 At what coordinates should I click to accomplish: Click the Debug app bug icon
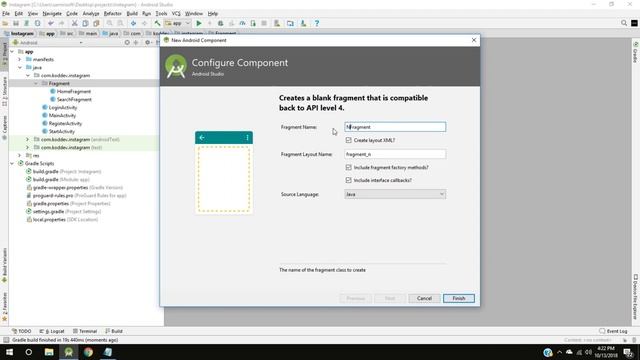click(220, 23)
